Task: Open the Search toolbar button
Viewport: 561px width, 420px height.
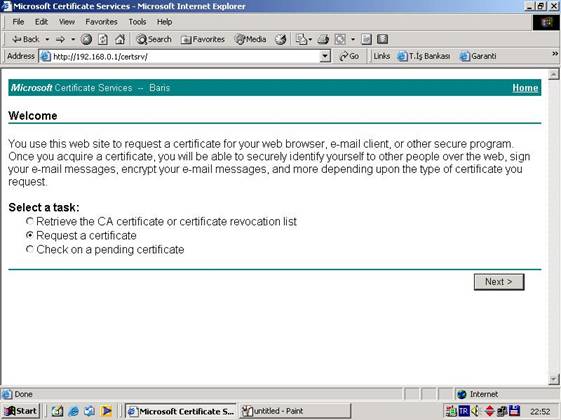Action: pyautogui.click(x=154, y=39)
